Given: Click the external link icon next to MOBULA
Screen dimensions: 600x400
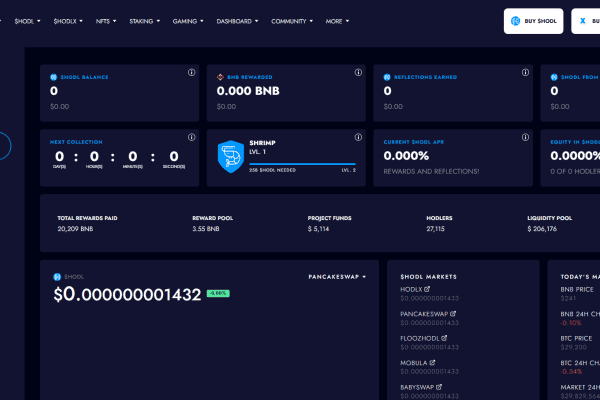Looking at the screenshot, I should click(432, 362).
